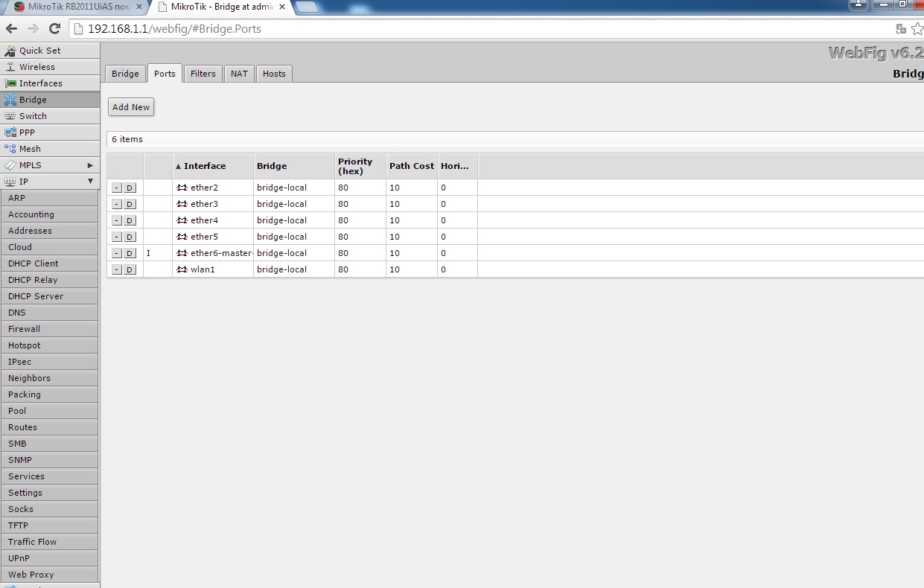
Task: Open the PPP section
Action: click(x=49, y=132)
